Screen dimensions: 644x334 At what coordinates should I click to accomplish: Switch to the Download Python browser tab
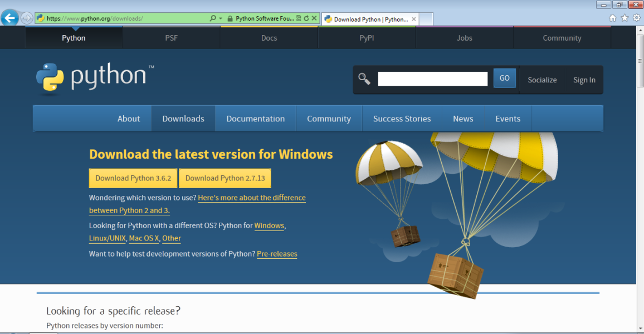[x=370, y=19]
